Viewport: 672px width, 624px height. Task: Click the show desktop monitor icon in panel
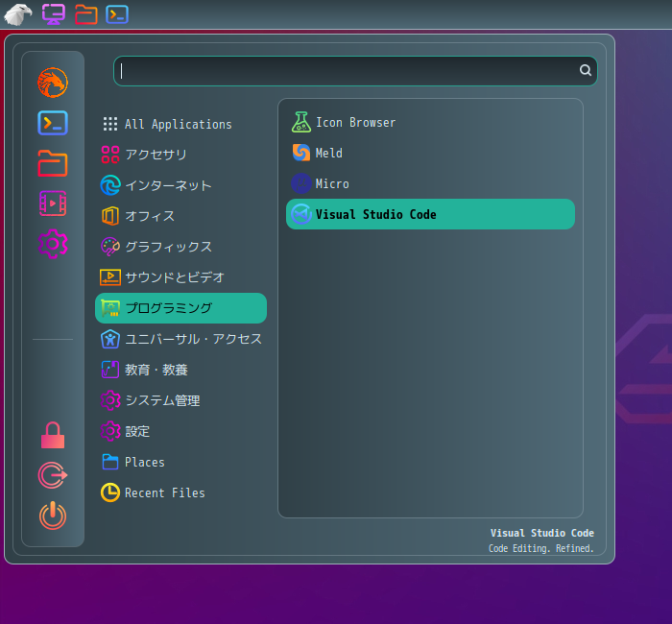point(54,14)
